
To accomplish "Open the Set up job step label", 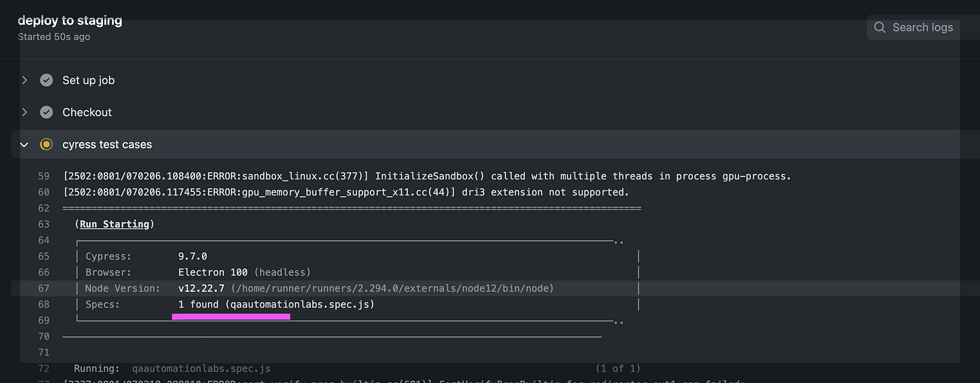I will 88,80.
